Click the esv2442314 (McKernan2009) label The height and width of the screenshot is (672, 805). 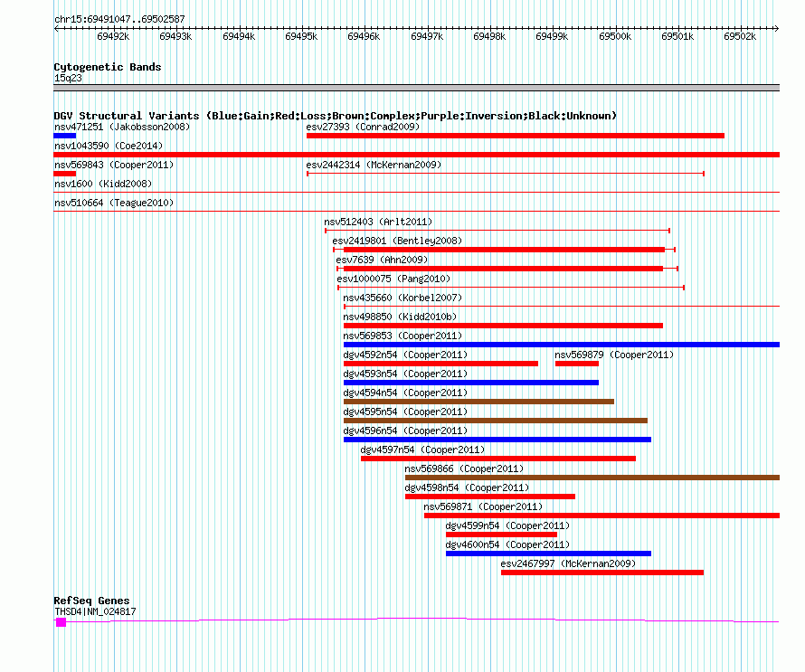click(x=374, y=165)
